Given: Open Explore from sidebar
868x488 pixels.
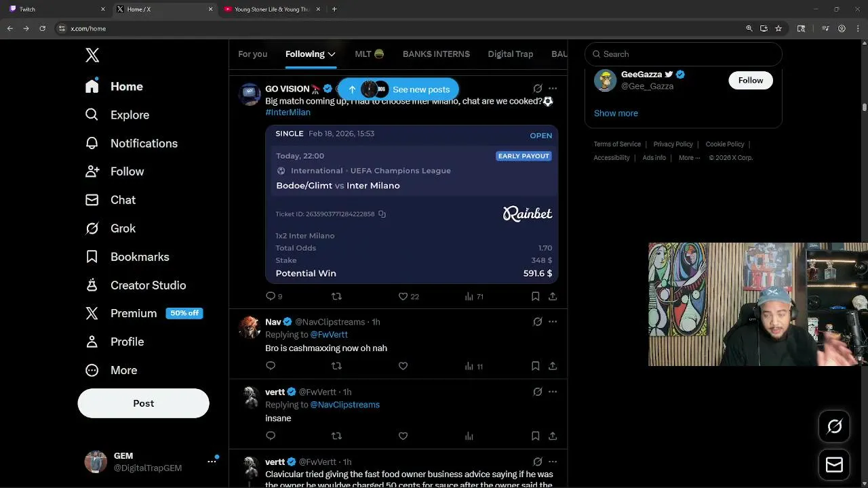Looking at the screenshot, I should pyautogui.click(x=117, y=115).
